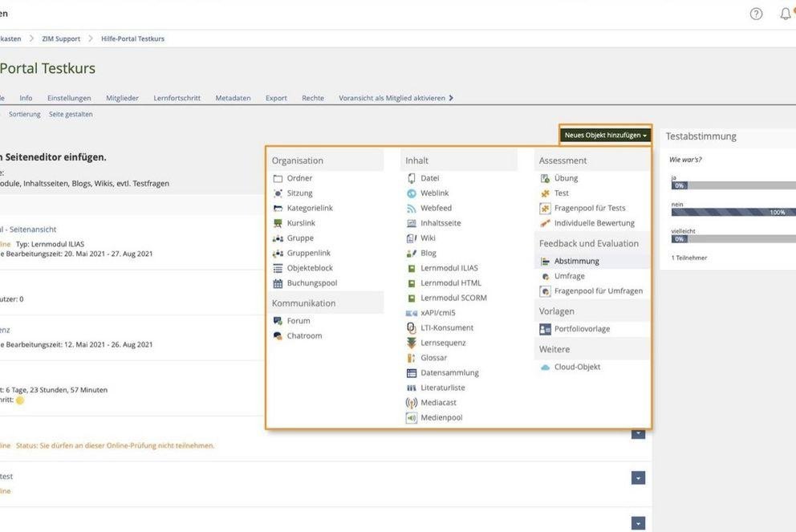Click the Sitzung icon
796x532 pixels.
(278, 193)
